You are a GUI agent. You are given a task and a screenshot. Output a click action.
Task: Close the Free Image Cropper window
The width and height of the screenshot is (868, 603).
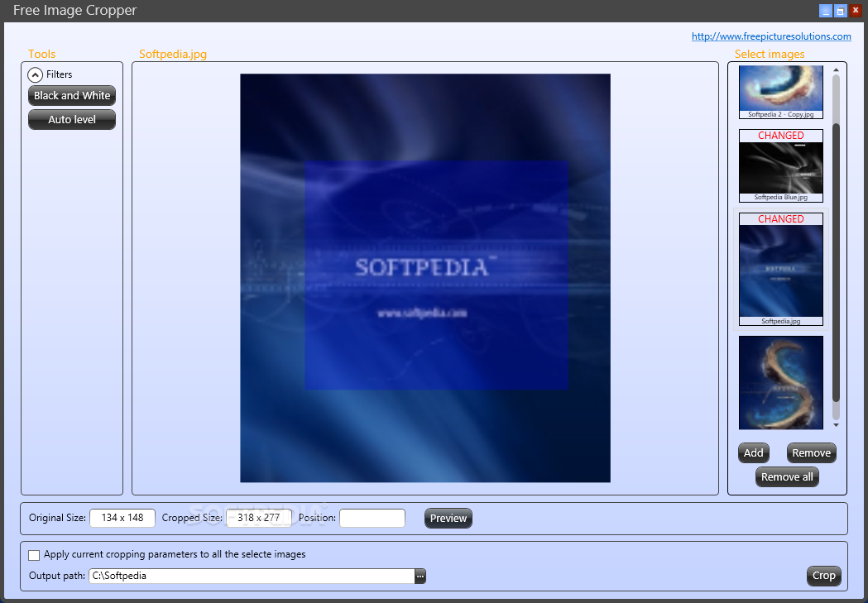[856, 11]
